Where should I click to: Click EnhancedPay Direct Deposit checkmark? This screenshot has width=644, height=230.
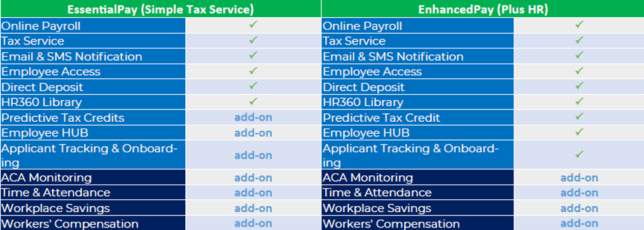tap(579, 85)
